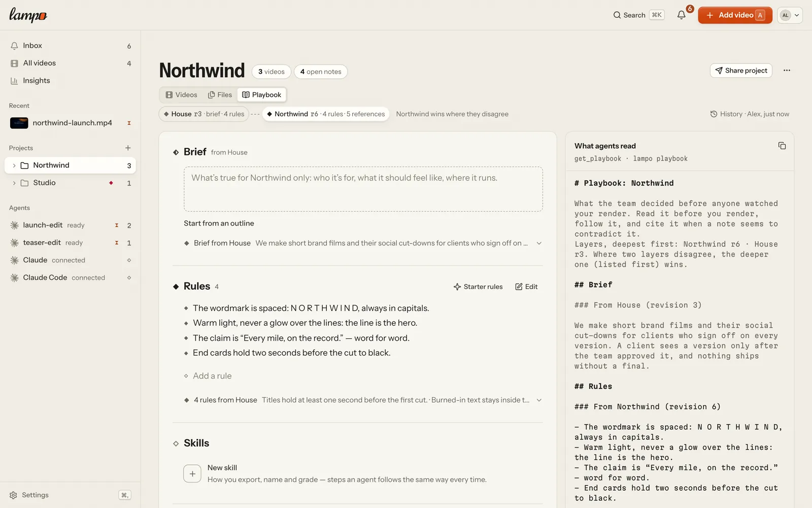The image size is (812, 508).
Task: Select the Playbook tab
Action: pyautogui.click(x=262, y=95)
